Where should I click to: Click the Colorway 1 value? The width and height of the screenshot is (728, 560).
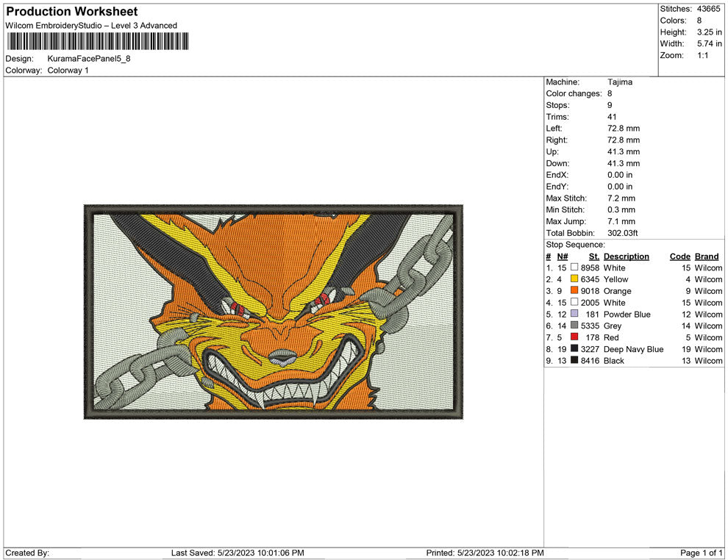tap(68, 70)
